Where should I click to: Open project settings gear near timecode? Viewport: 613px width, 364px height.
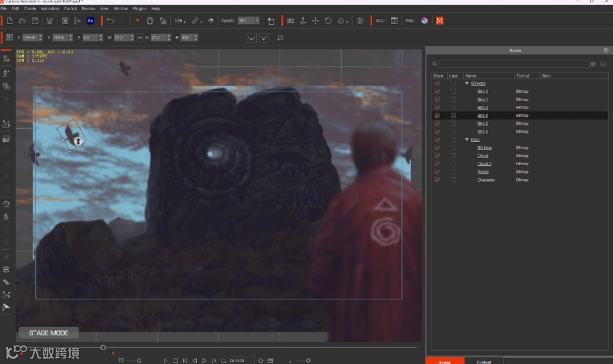click(x=261, y=360)
